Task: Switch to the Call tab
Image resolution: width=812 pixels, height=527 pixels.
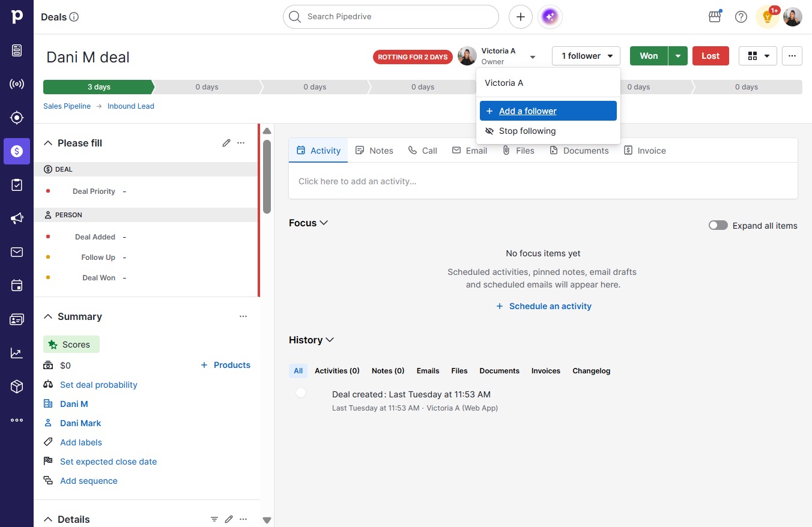Action: tap(423, 151)
